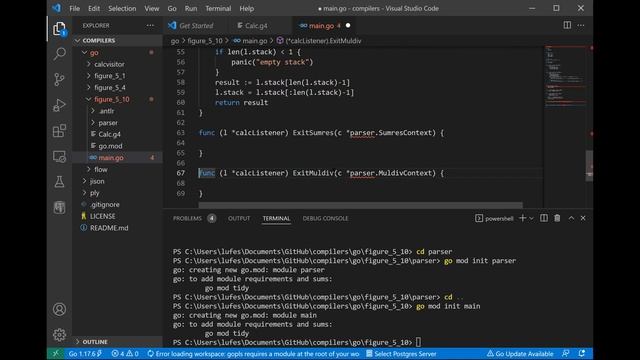The height and width of the screenshot is (360, 640).
Task: Split the editor right
Action: pyautogui.click(x=567, y=25)
